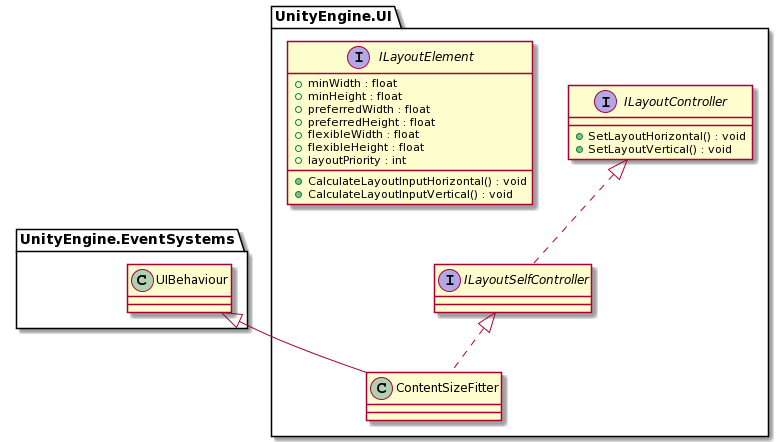Viewport: 784px width, 442px height.
Task: Click the filled marker beside SetLayoutVertical()
Action: coord(579,150)
